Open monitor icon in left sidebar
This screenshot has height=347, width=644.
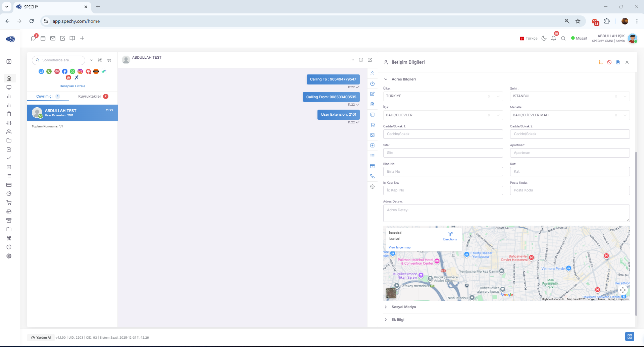coord(9,87)
